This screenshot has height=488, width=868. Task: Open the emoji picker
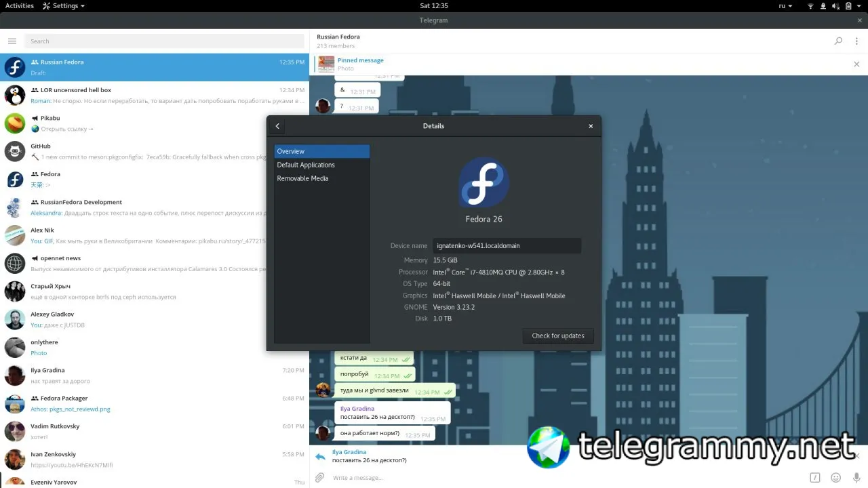(835, 477)
